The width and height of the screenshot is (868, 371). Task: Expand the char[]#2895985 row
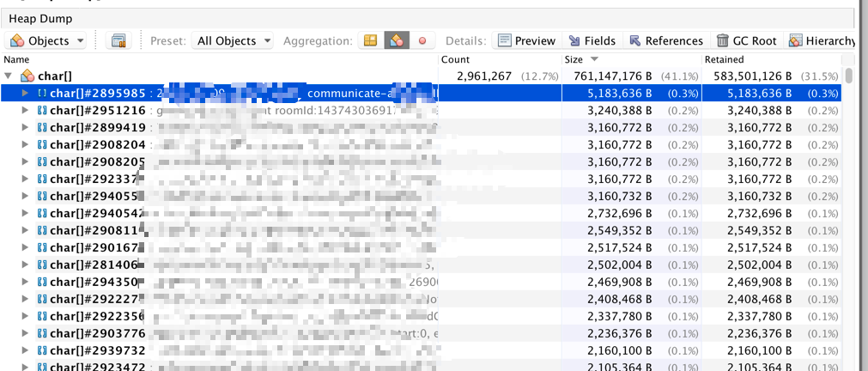click(x=25, y=93)
